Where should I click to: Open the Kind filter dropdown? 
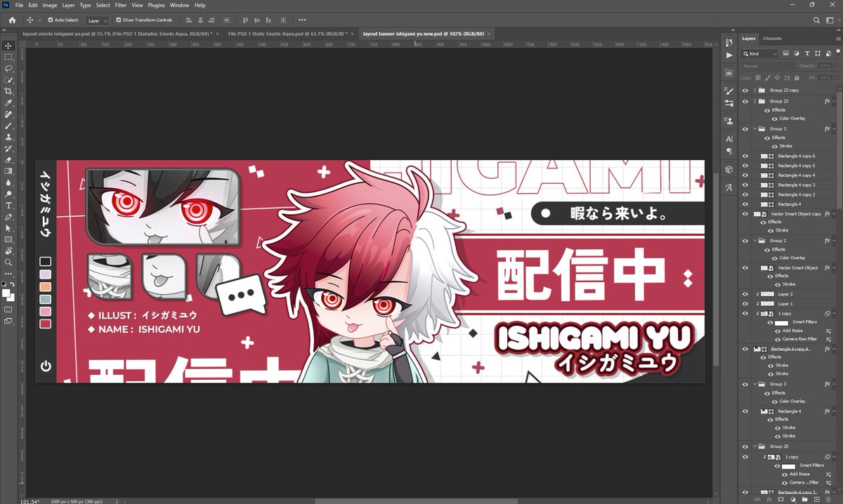click(x=760, y=54)
